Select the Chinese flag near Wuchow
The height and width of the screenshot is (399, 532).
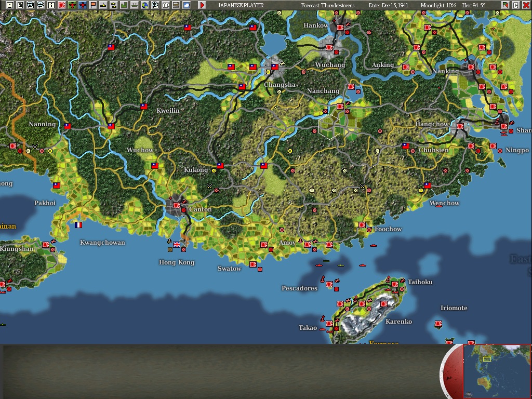point(155,166)
